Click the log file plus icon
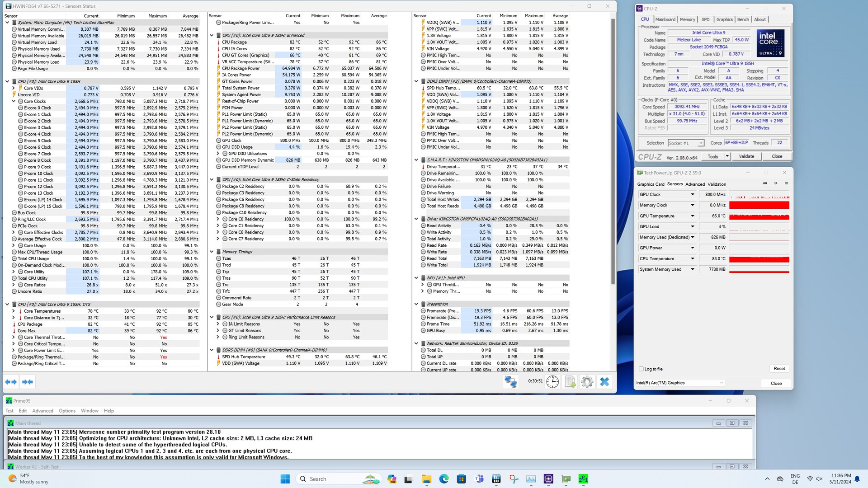Image resolution: width=868 pixels, height=488 pixels. pos(570,382)
